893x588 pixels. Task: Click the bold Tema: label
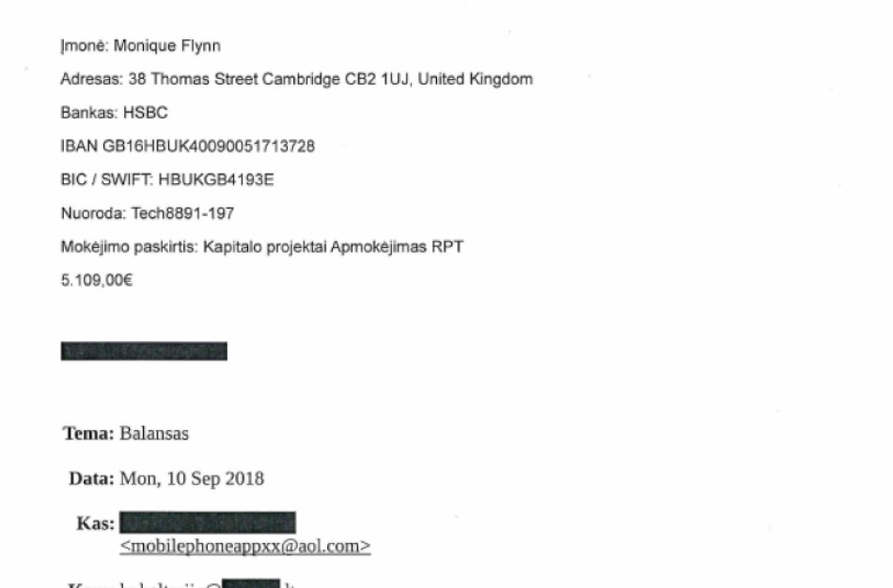pyautogui.click(x=89, y=434)
